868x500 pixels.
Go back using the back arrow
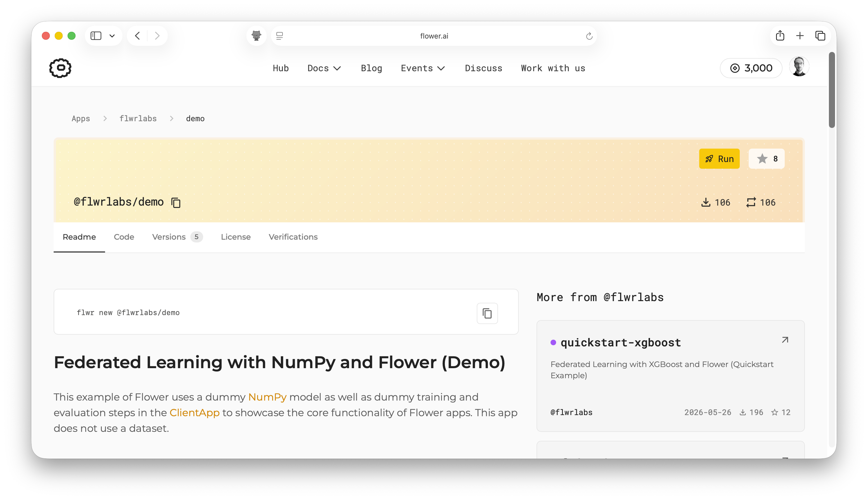coord(137,36)
